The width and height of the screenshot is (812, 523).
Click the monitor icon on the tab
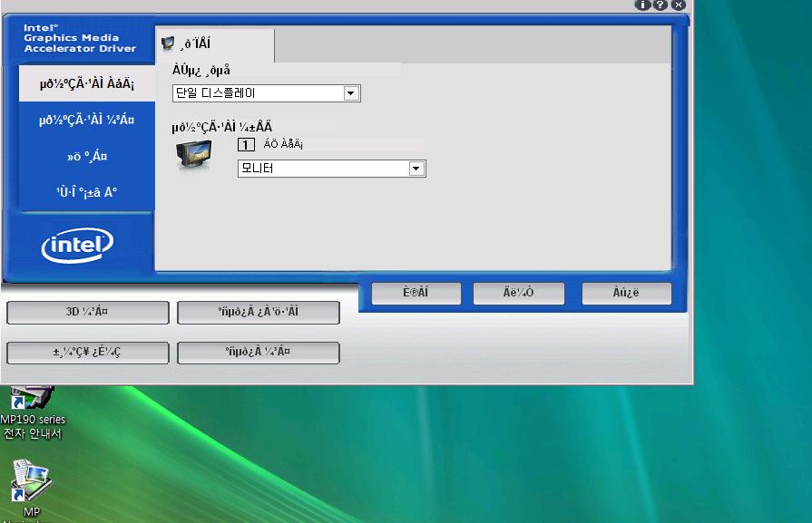tap(168, 44)
